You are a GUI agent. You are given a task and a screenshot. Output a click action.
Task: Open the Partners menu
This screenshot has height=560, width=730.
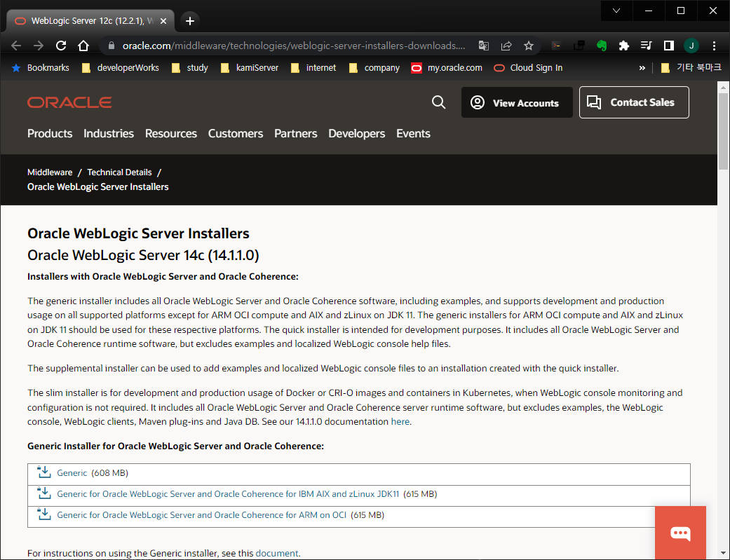[x=296, y=134]
